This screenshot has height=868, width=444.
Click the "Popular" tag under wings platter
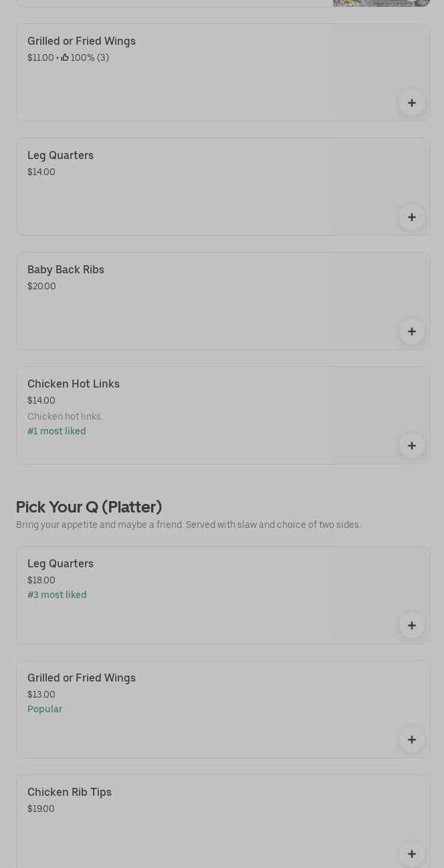point(45,710)
